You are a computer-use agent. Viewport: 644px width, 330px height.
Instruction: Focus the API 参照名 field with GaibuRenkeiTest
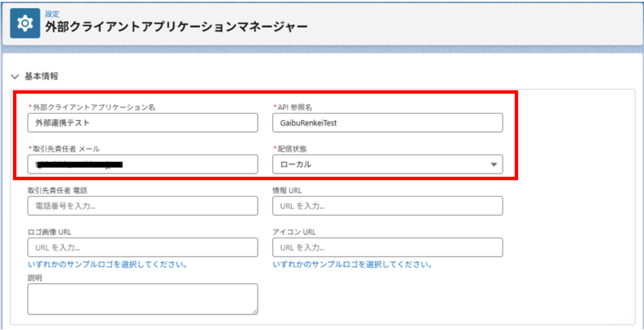387,122
